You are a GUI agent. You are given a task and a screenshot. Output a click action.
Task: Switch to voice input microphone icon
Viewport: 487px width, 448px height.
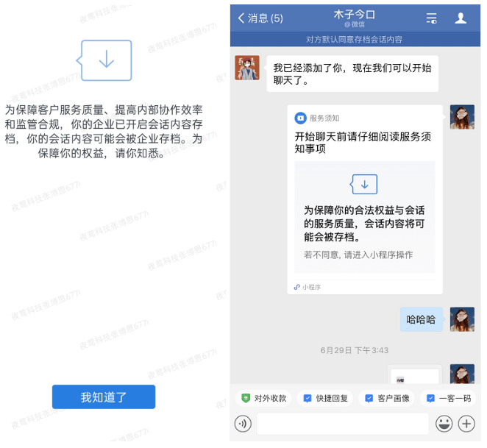point(243,424)
